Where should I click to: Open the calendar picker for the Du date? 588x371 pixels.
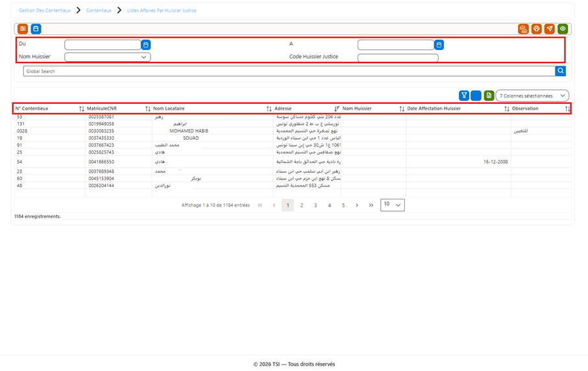(146, 45)
